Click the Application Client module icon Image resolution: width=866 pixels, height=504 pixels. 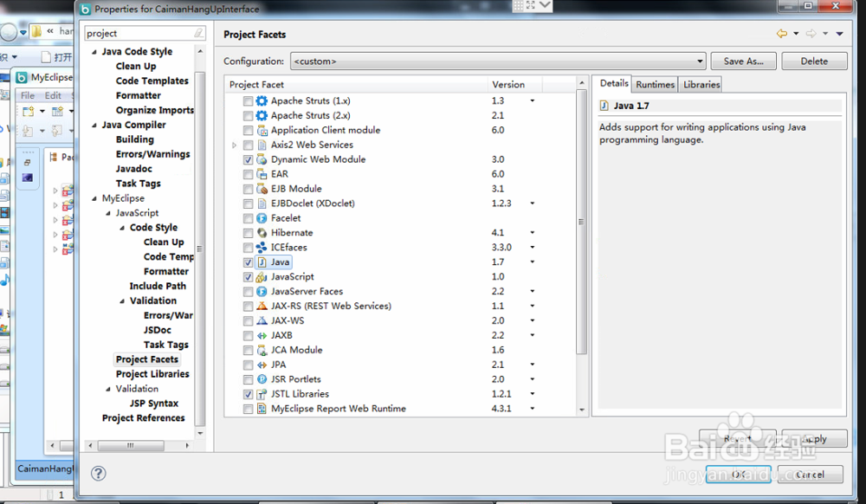pos(262,130)
